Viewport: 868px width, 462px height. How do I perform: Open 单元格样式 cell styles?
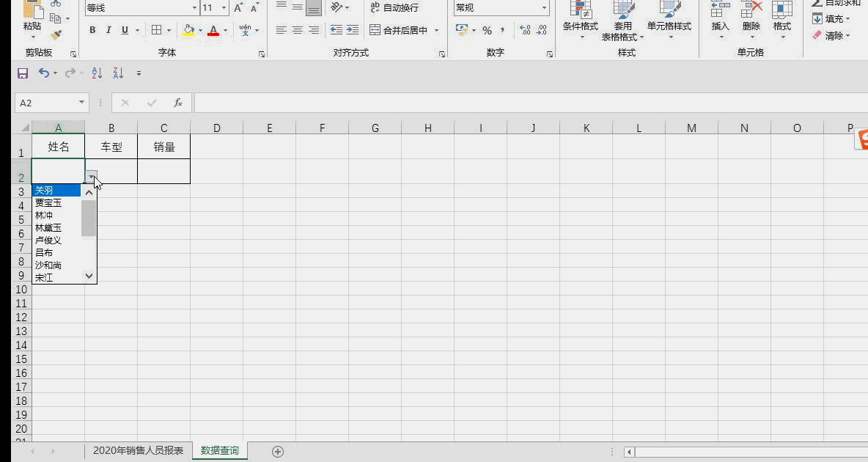pyautogui.click(x=669, y=21)
